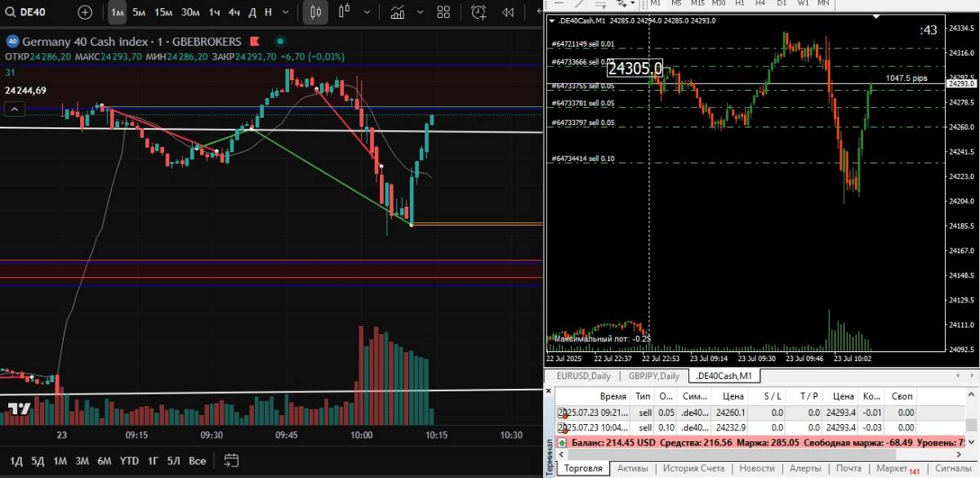Switch to the 5м timeframe
The height and width of the screenshot is (478, 980).
click(x=139, y=12)
